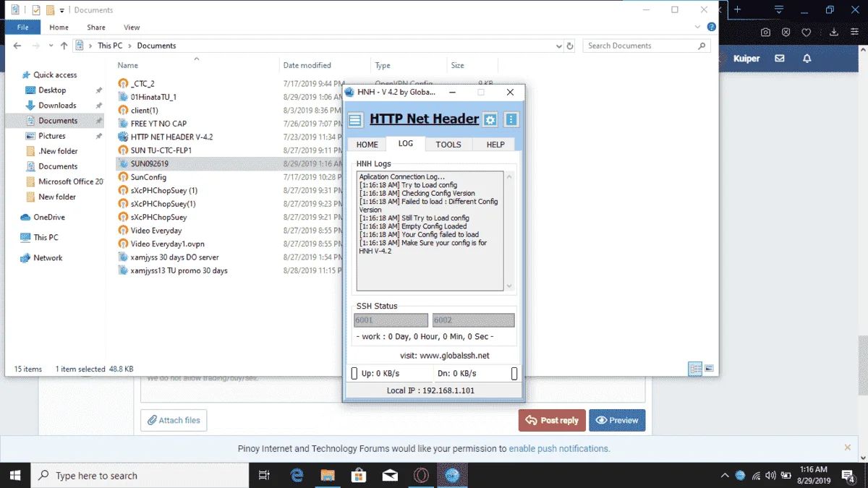
Task: Select HTTP NET HEADER V-4.2 file
Action: click(171, 137)
